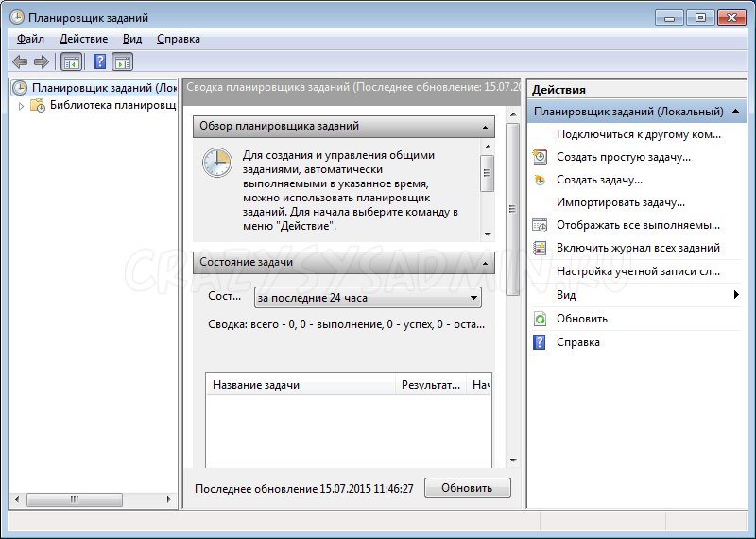Click 'Включить журнал всех заданий' icon
Viewport: 756px width, 539px height.
point(540,248)
